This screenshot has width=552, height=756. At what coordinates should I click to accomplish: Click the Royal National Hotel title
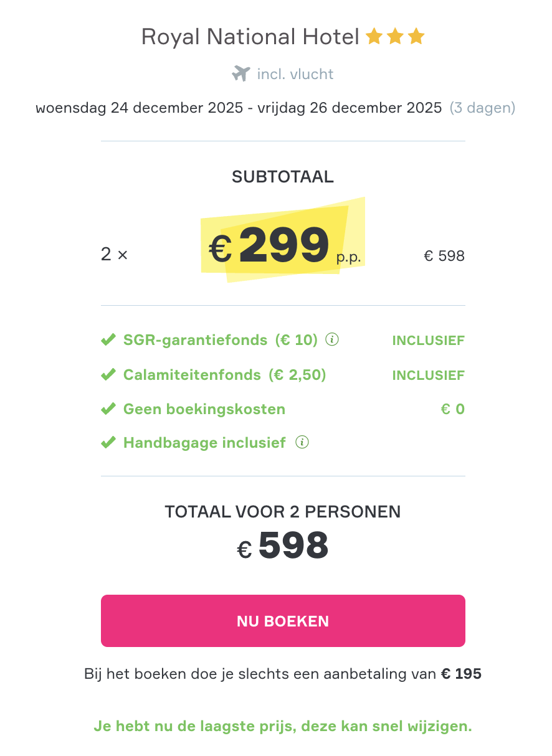(250, 37)
